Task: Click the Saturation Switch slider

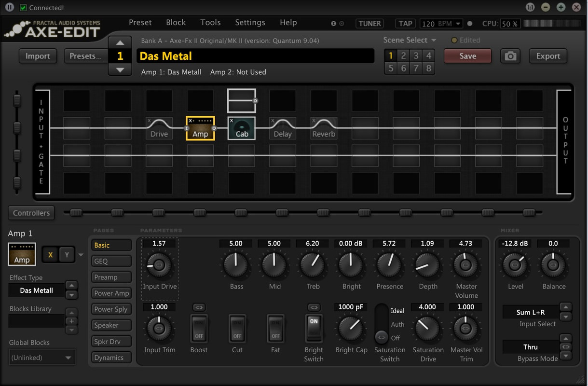Action: [x=382, y=323]
